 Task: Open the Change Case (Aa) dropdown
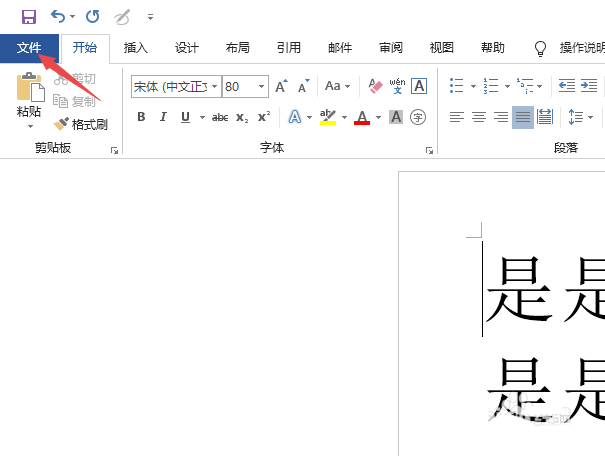[x=337, y=87]
